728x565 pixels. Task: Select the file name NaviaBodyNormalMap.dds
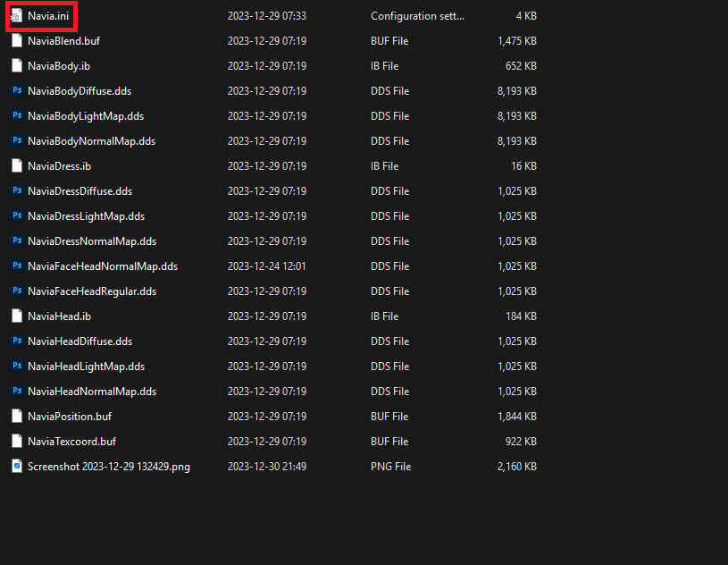91,141
